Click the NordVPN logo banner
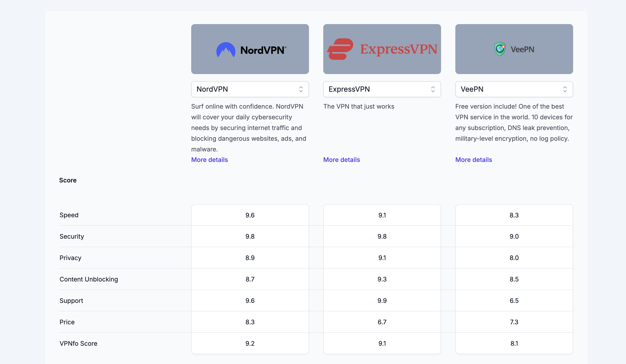 [250, 49]
